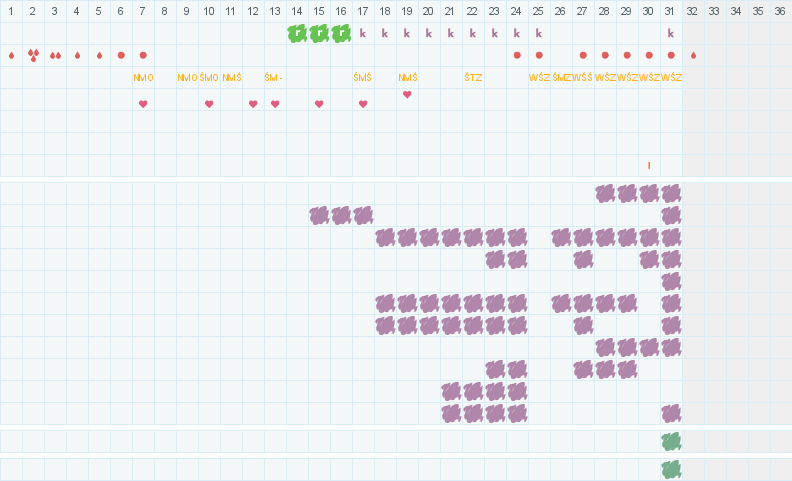The height and width of the screenshot is (481, 792).
Task: Click the single blood drop on day 32
Action: point(693,55)
